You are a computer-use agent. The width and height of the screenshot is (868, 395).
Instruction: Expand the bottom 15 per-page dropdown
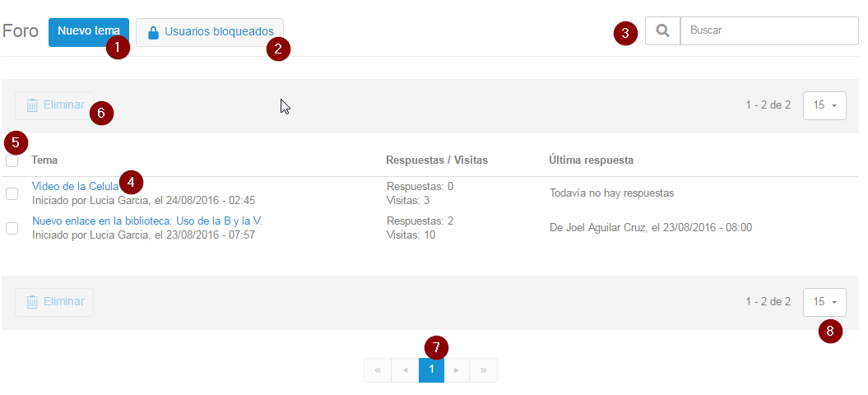pos(824,302)
